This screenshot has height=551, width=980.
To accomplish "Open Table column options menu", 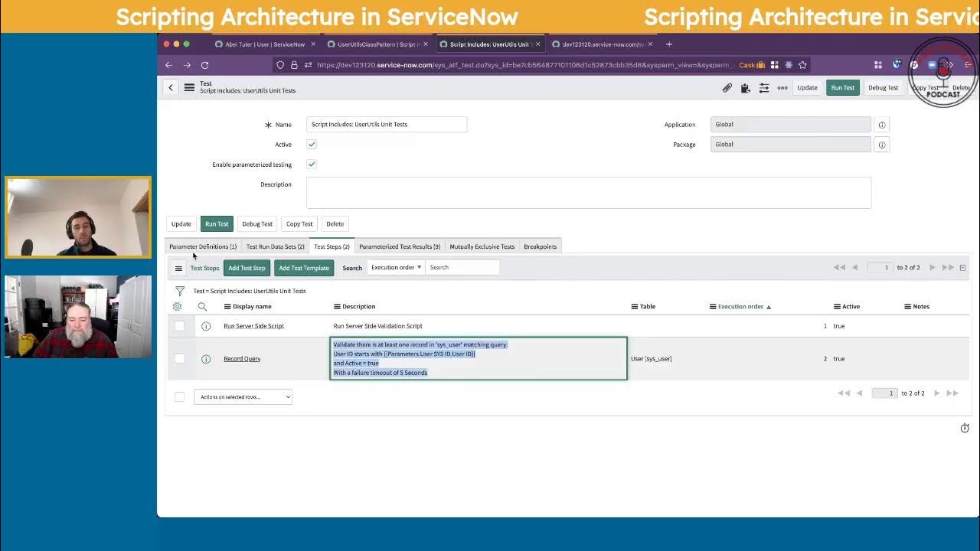I will 635,306.
